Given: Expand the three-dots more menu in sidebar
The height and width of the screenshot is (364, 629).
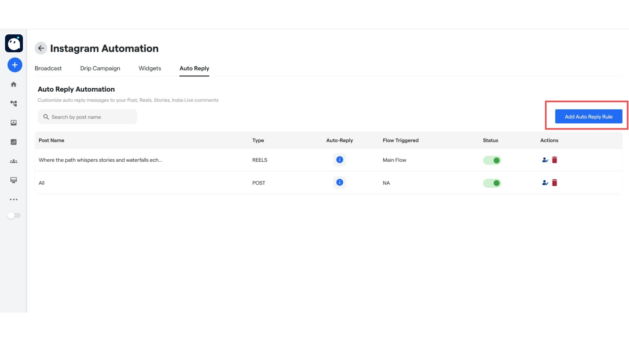Looking at the screenshot, I should pyautogui.click(x=13, y=200).
